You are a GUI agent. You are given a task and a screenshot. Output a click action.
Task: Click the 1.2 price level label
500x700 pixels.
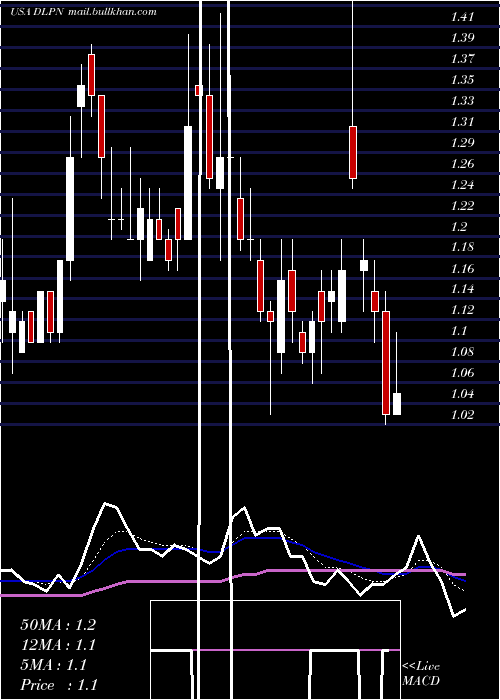click(x=459, y=226)
